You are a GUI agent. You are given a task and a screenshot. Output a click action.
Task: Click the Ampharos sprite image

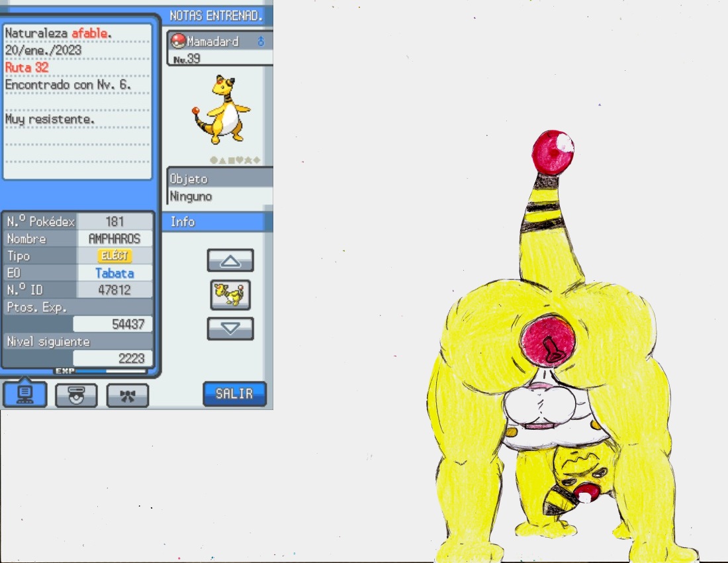click(222, 111)
